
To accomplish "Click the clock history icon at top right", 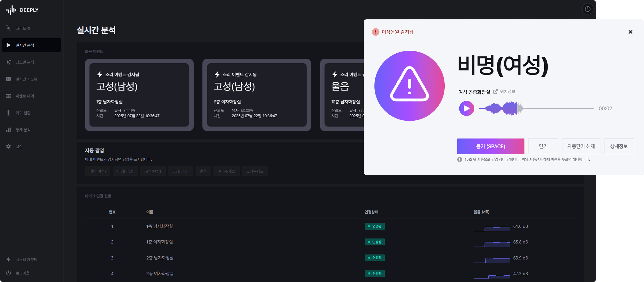I will tap(587, 9).
